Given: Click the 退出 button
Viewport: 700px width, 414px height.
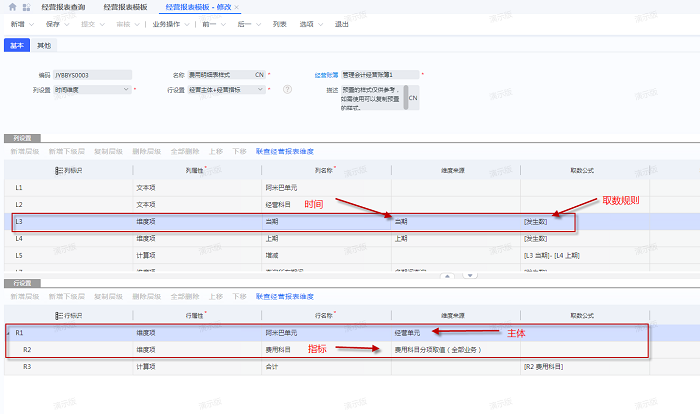Looking at the screenshot, I should 342,23.
